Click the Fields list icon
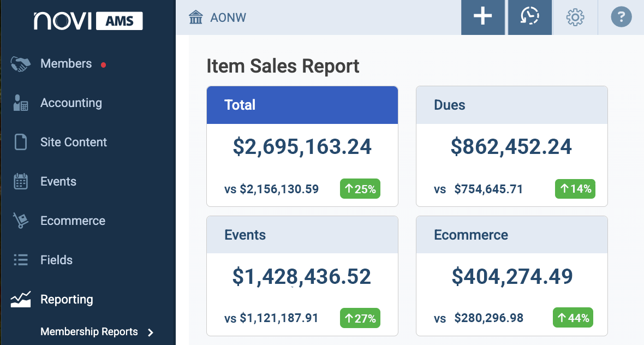 [x=21, y=260]
